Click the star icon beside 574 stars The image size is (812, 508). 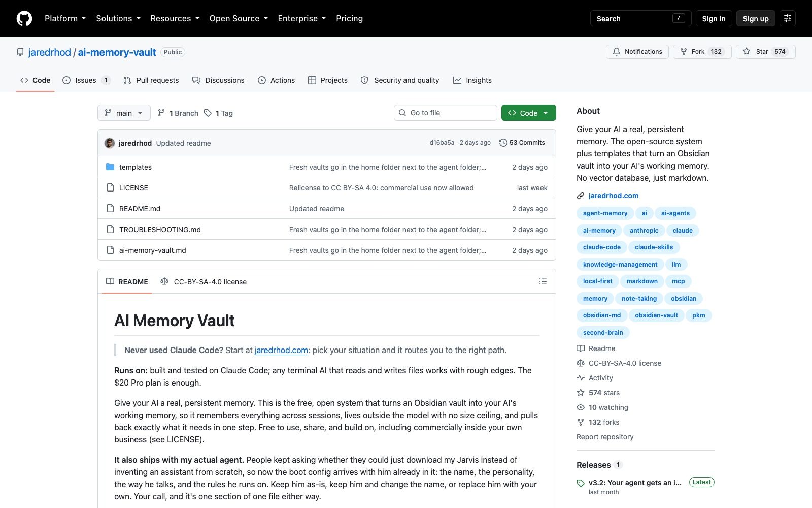click(x=581, y=393)
